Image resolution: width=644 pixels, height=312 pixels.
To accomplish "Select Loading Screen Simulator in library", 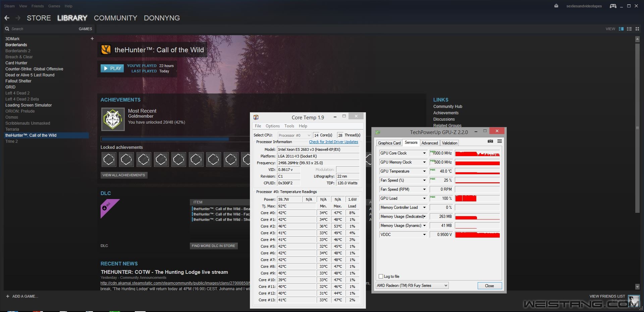I will coord(29,105).
